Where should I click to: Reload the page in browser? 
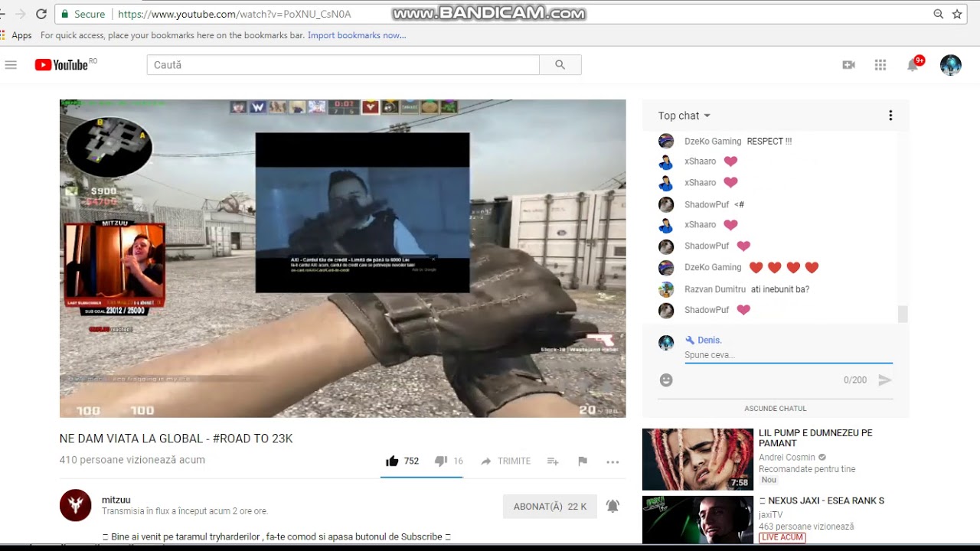pos(41,14)
